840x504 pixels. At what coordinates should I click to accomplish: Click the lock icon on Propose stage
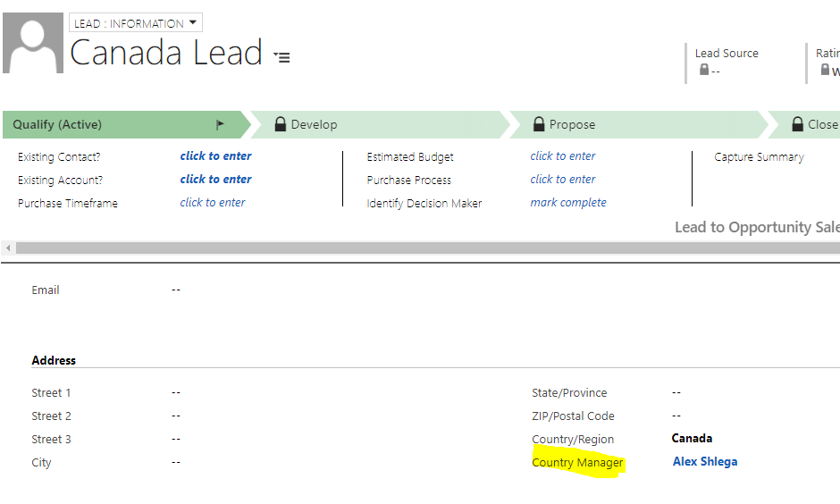pos(539,124)
